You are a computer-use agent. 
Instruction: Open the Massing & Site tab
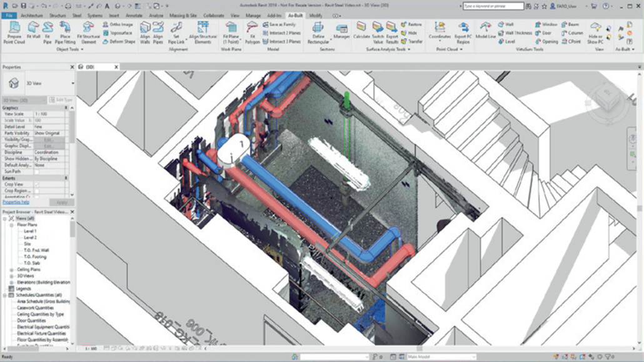tap(182, 14)
